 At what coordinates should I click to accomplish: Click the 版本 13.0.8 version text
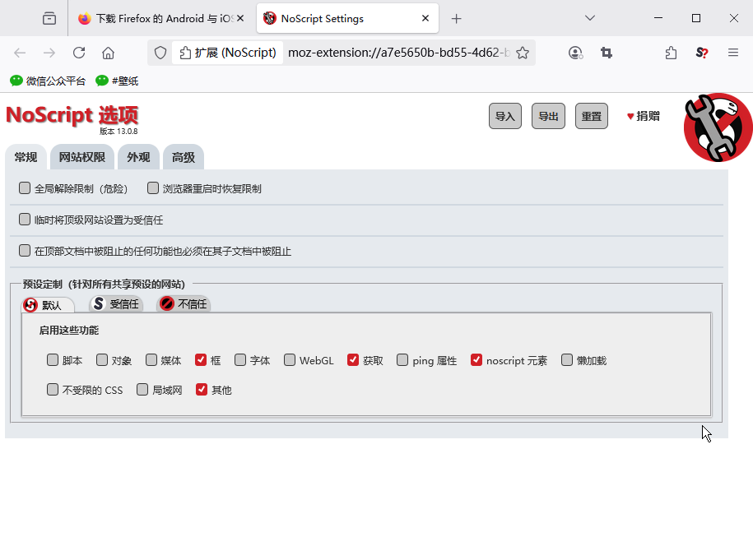[x=119, y=131]
